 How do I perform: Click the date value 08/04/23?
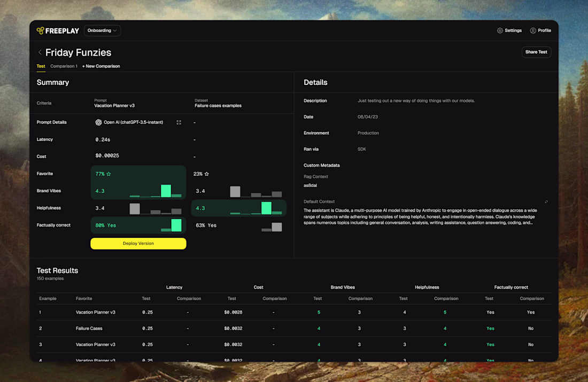point(368,117)
